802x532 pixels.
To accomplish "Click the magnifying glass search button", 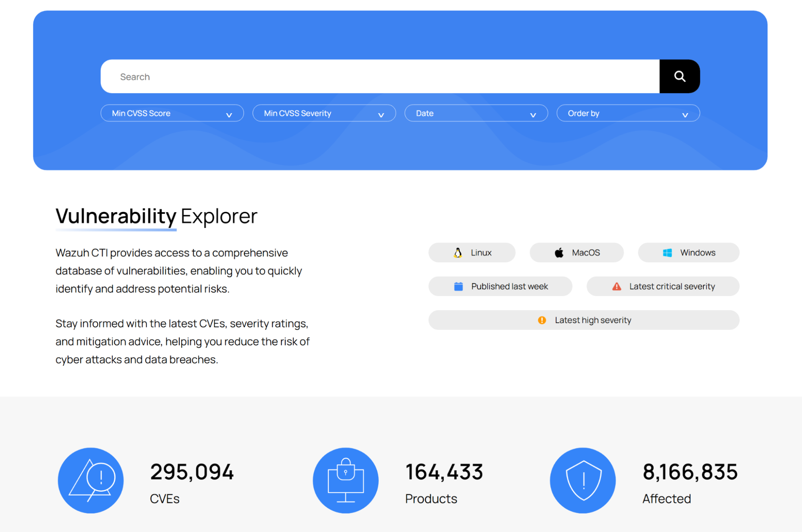I will point(679,76).
